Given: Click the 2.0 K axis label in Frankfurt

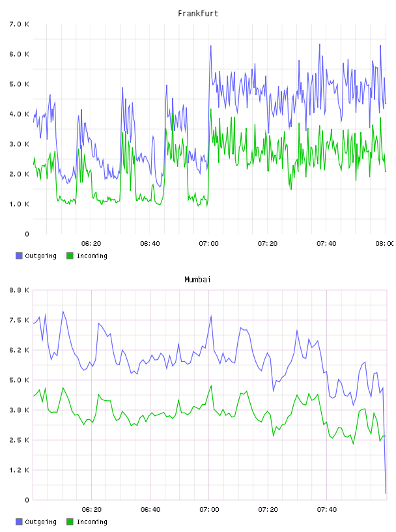Looking at the screenshot, I should 20,174.
